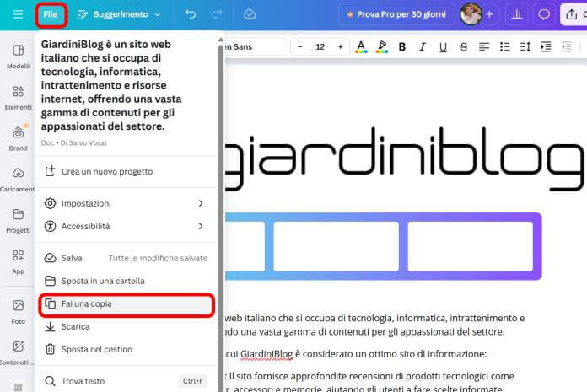
Task: Open the Foto sidebar panel
Action: click(x=18, y=312)
